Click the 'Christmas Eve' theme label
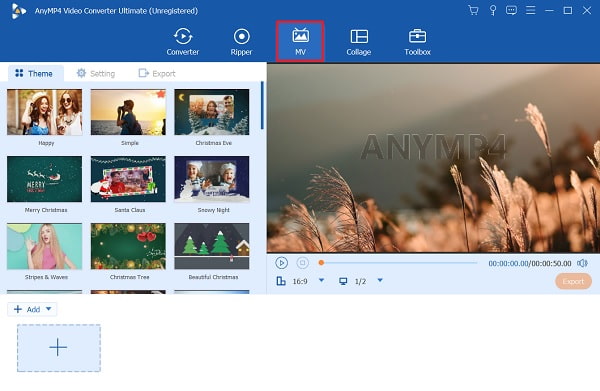 pos(214,143)
